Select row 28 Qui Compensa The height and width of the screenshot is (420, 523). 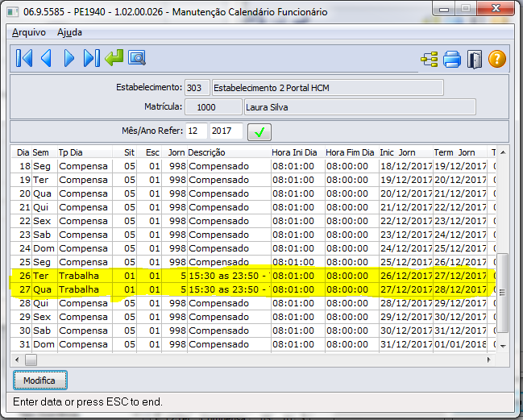point(253,303)
